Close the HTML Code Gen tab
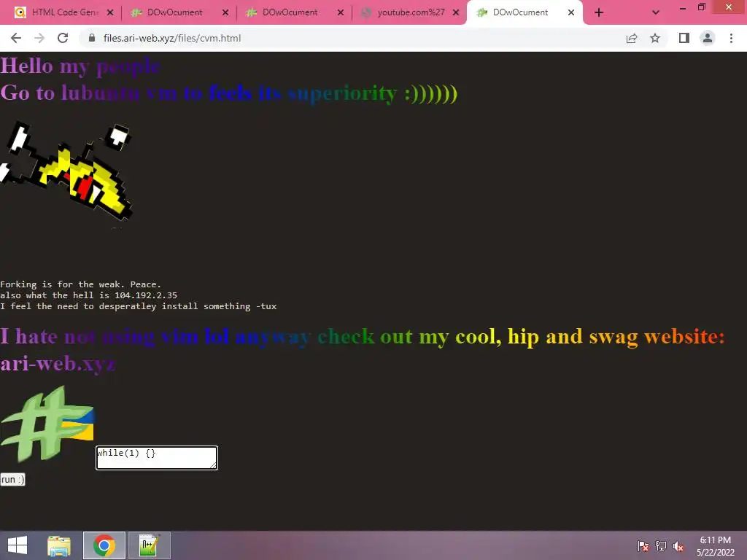The height and width of the screenshot is (560, 747). [x=110, y=13]
